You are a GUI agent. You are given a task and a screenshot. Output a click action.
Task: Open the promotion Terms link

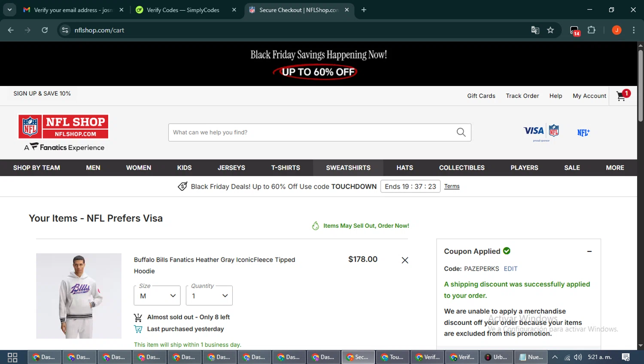pyautogui.click(x=452, y=186)
